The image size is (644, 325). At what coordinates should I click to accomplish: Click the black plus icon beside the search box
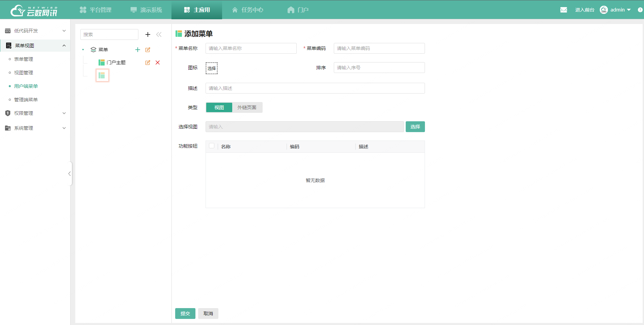click(x=147, y=34)
